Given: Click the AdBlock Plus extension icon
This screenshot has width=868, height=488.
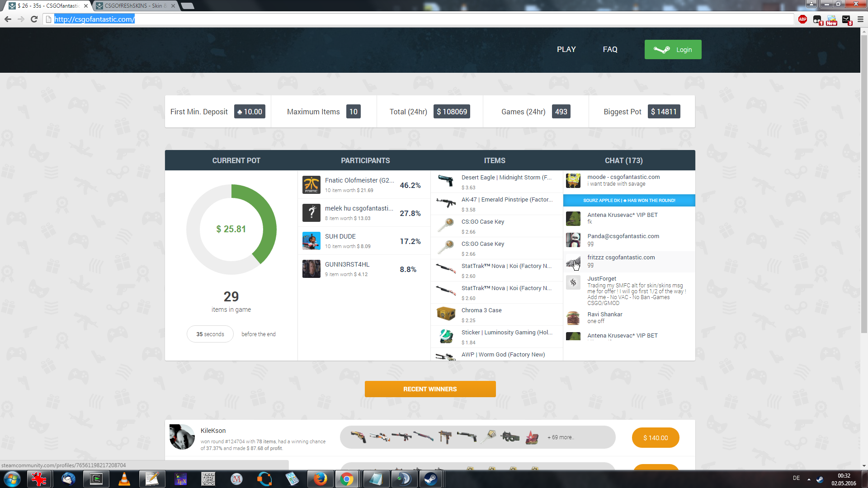Looking at the screenshot, I should [x=802, y=19].
